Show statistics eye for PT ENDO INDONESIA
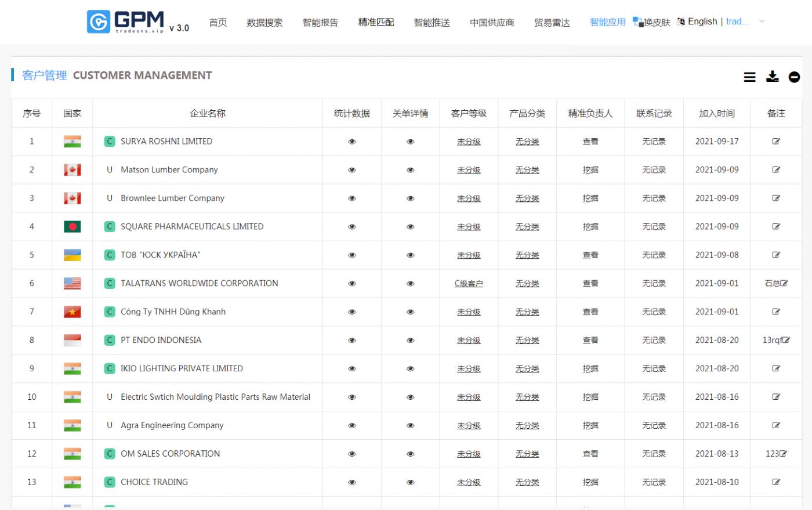Screen dimensions: 812x510 (351, 340)
